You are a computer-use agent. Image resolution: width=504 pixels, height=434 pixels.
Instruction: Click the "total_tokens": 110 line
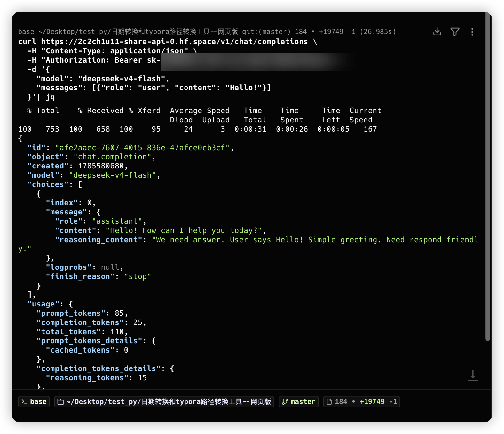[x=82, y=332]
